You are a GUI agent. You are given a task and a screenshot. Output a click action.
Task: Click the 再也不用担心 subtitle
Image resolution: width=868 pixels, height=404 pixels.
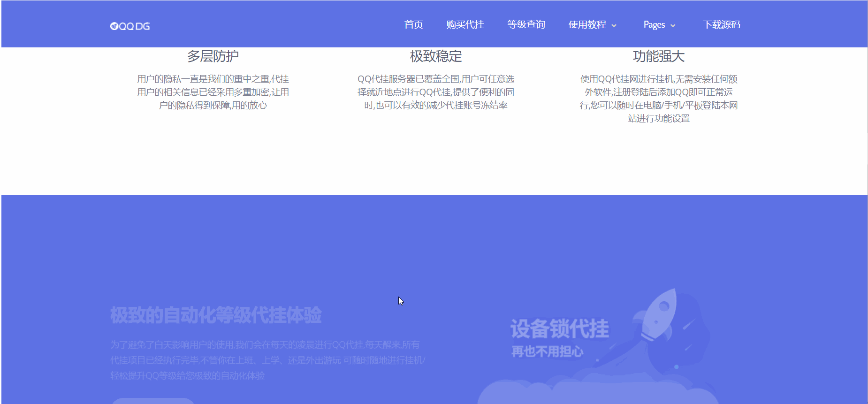[547, 351]
